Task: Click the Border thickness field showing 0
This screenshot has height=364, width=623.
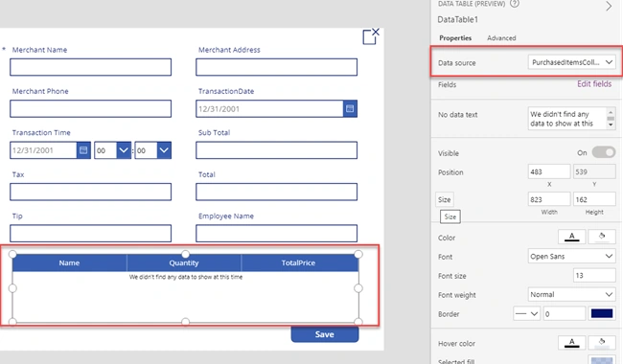Action: [x=565, y=313]
